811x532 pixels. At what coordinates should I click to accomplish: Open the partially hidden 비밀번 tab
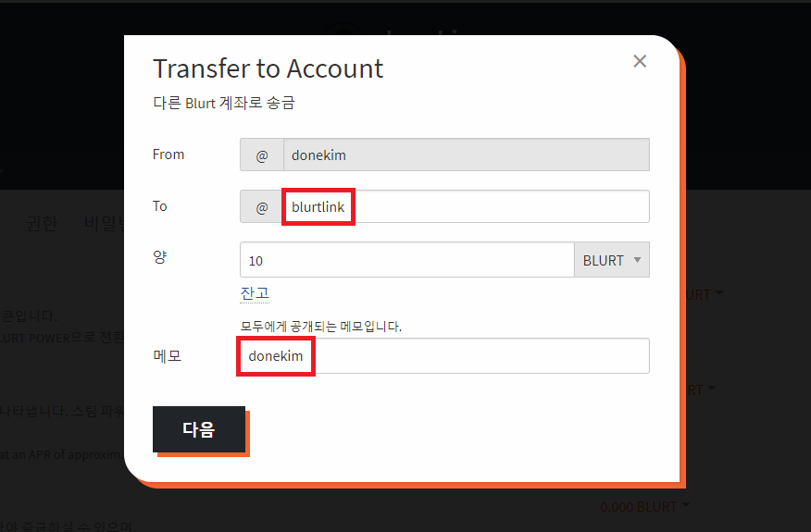coord(105,223)
